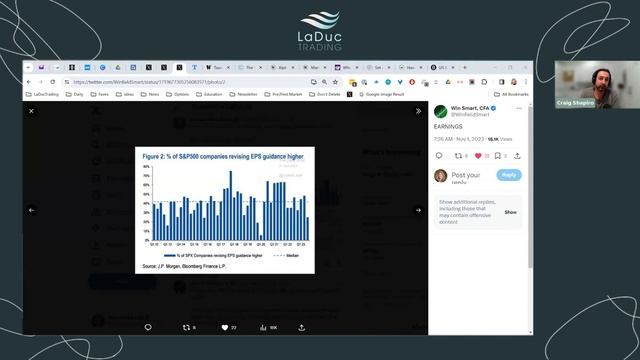Open the Google Drive extension icon
This screenshot has height=360, width=640.
448,82
